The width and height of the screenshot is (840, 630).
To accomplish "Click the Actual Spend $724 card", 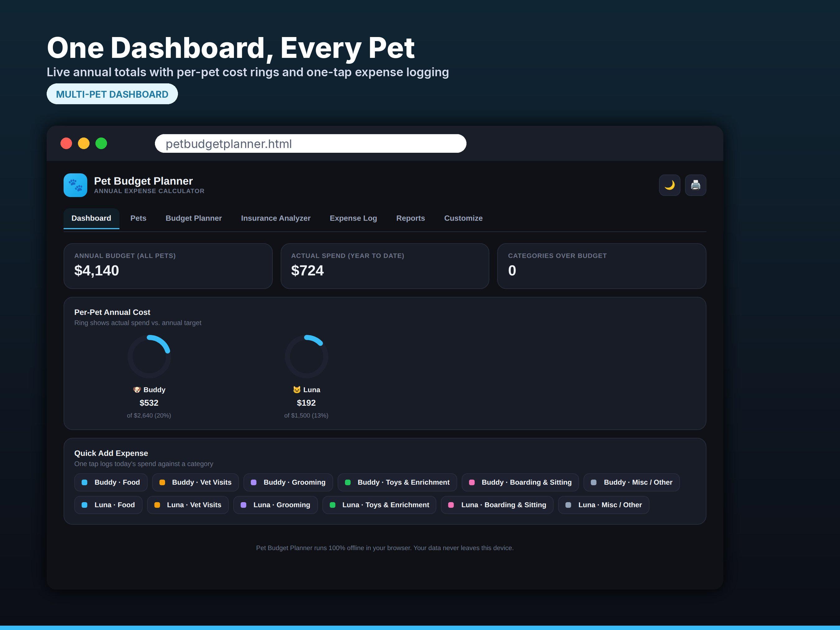I will (385, 266).
